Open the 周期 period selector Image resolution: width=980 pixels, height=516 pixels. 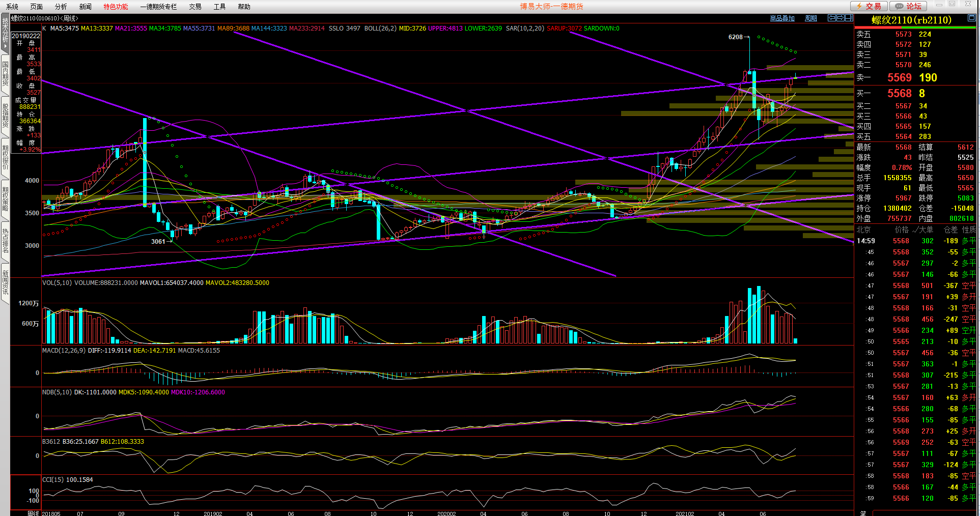[810, 18]
